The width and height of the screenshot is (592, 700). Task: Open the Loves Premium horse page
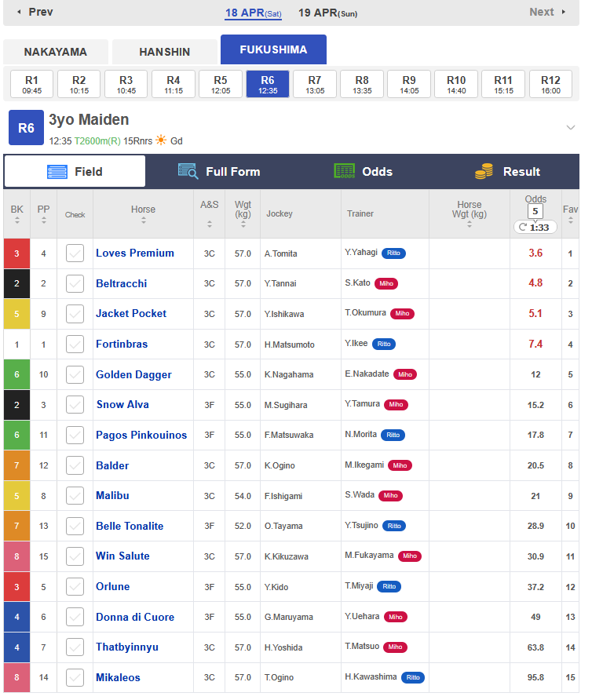coord(135,253)
